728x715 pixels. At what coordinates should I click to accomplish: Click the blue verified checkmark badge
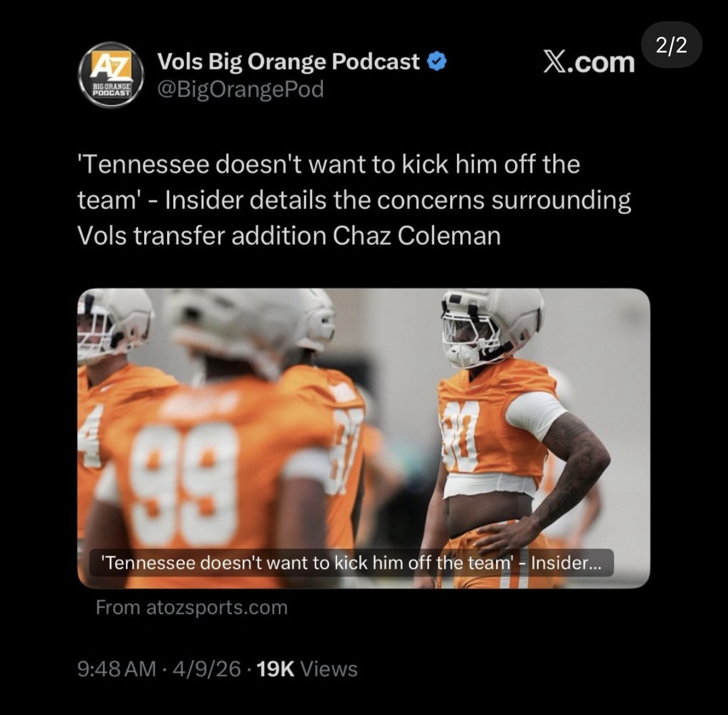coord(437,61)
